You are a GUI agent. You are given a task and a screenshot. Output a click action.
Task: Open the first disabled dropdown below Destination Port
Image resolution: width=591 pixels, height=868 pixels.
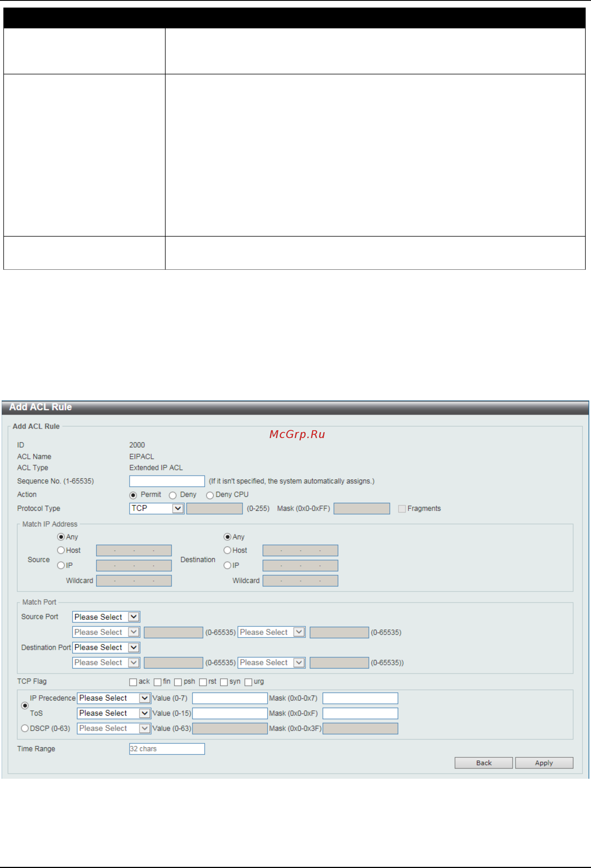pos(106,662)
